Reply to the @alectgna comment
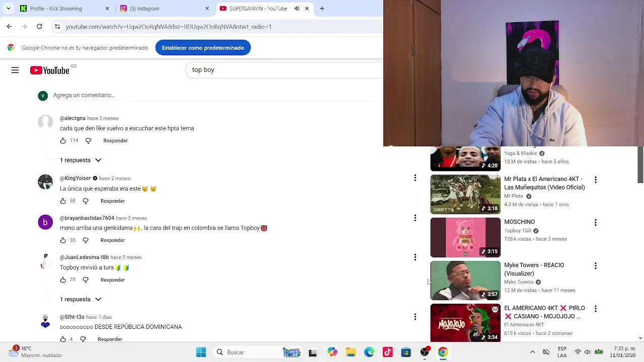This screenshot has height=362, width=644. (x=115, y=141)
